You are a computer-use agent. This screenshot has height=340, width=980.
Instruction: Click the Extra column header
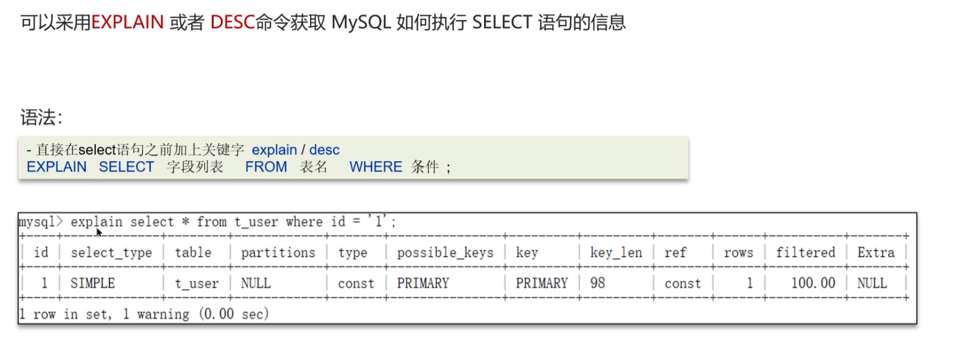pos(876,253)
